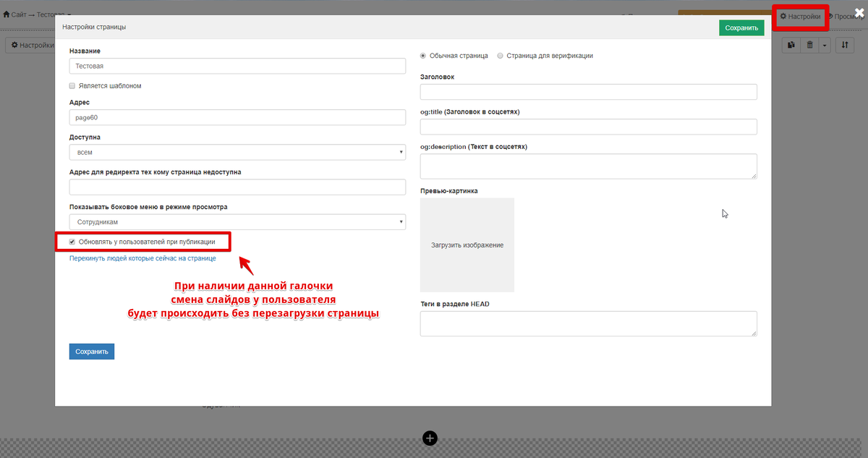Click the Адрес field containing page60
868x458 pixels.
pyautogui.click(x=237, y=117)
